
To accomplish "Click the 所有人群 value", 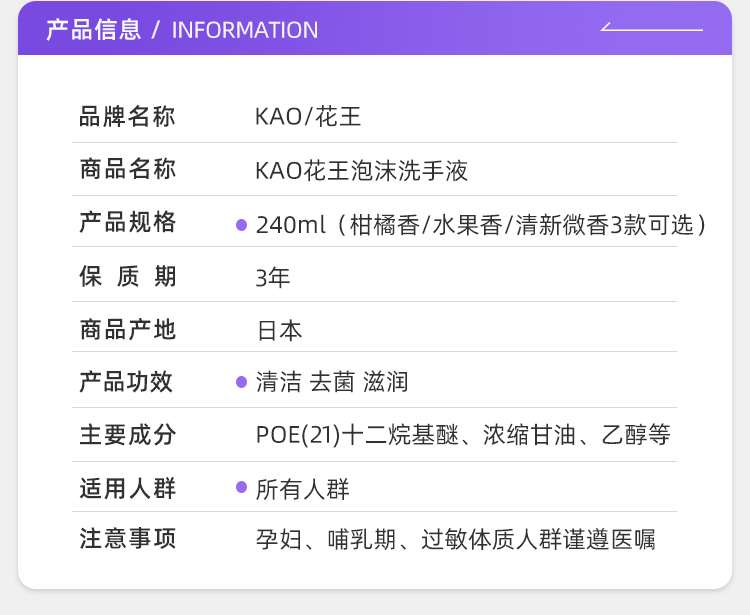I will [302, 489].
